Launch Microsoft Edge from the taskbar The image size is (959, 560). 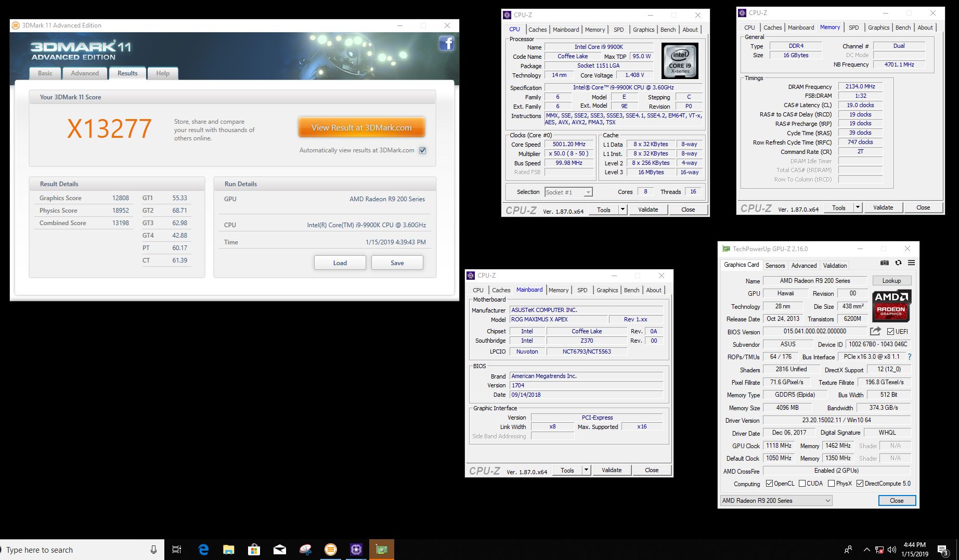203,550
